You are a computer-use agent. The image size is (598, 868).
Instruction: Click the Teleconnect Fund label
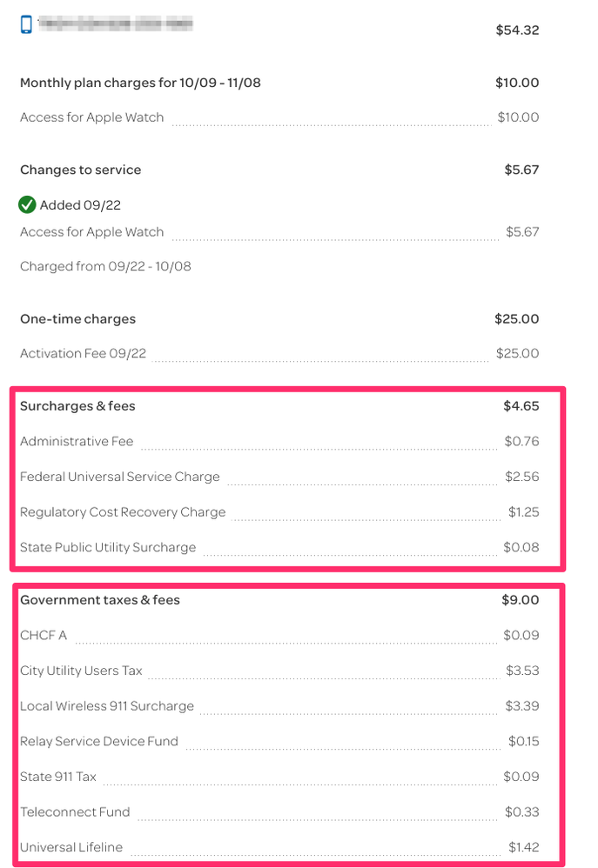pos(75,812)
